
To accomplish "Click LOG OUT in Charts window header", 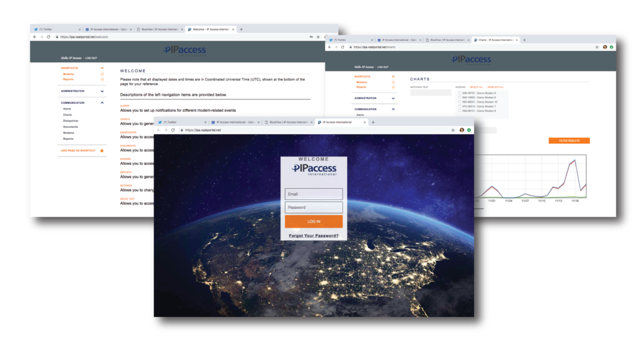I will point(383,67).
